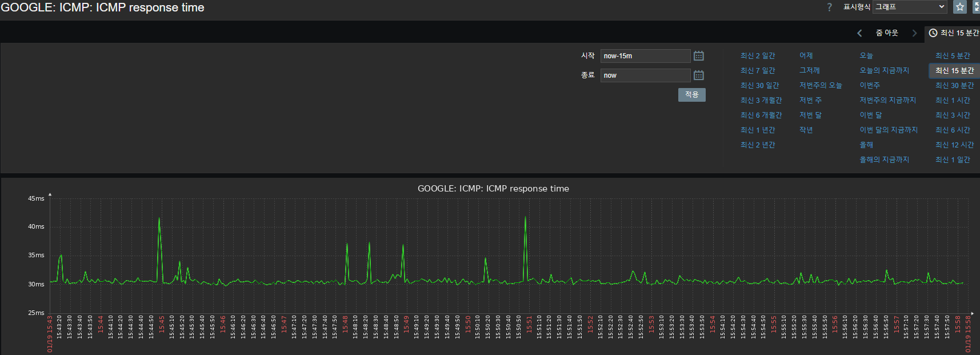The height and width of the screenshot is (355, 980).
Task: Pick 저번주의 지금까지 range
Action: (887, 101)
